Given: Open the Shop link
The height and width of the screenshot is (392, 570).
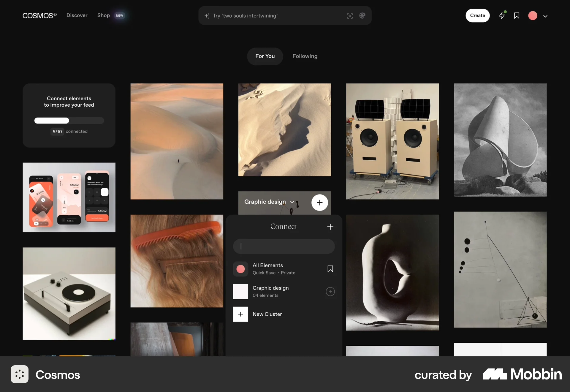Looking at the screenshot, I should coord(104,15).
